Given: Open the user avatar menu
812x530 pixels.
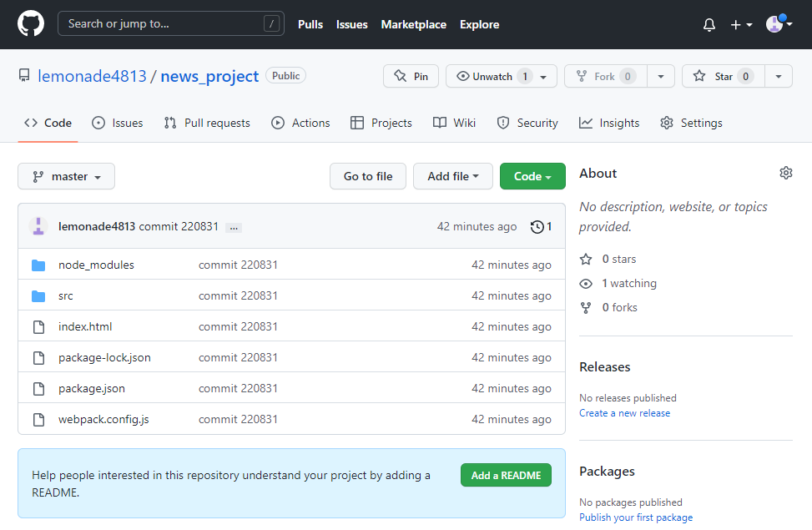Looking at the screenshot, I should point(779,24).
